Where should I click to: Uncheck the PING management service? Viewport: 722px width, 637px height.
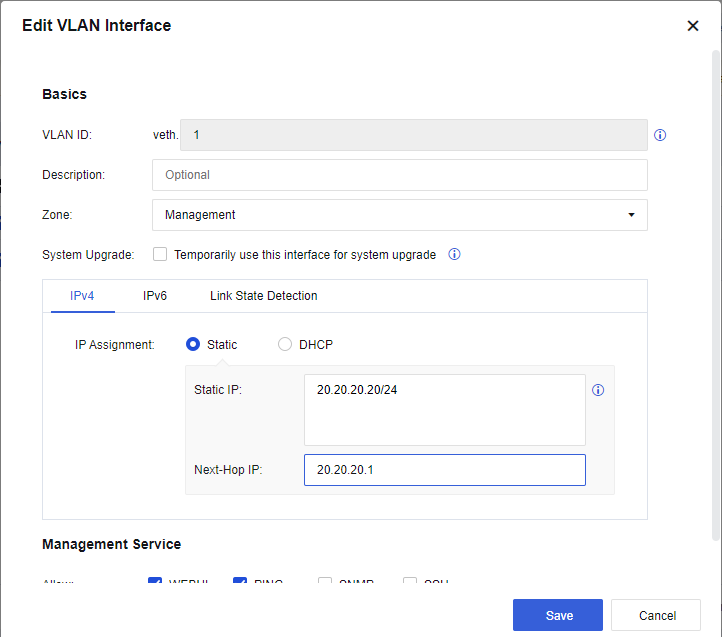click(240, 582)
